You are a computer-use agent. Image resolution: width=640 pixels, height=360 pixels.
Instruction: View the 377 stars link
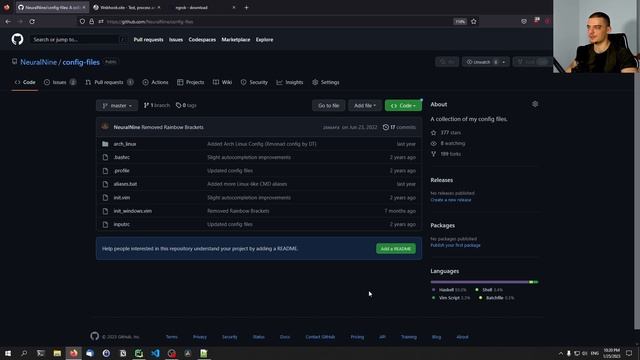[446, 133]
